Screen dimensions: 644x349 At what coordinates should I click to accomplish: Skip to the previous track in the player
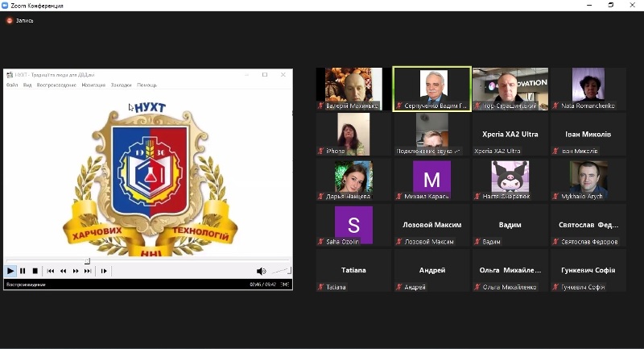point(51,271)
